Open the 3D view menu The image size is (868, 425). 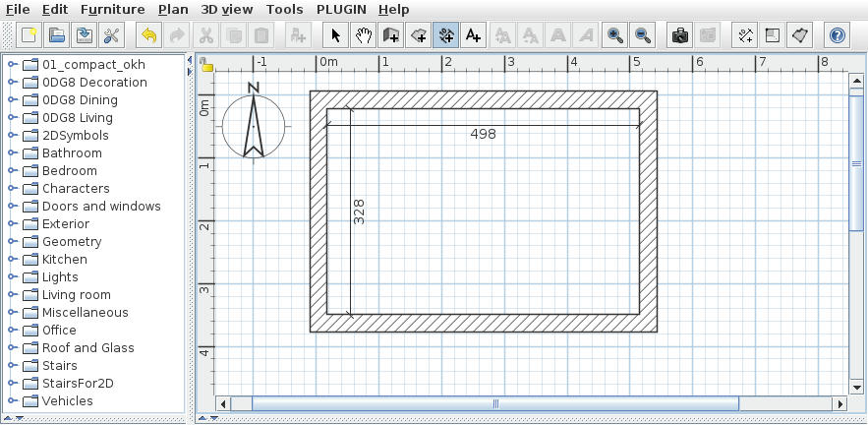[x=227, y=10]
